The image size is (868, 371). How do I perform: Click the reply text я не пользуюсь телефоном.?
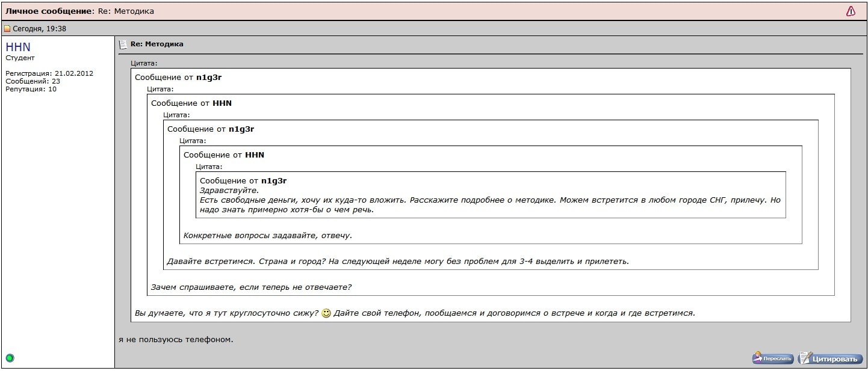176,340
